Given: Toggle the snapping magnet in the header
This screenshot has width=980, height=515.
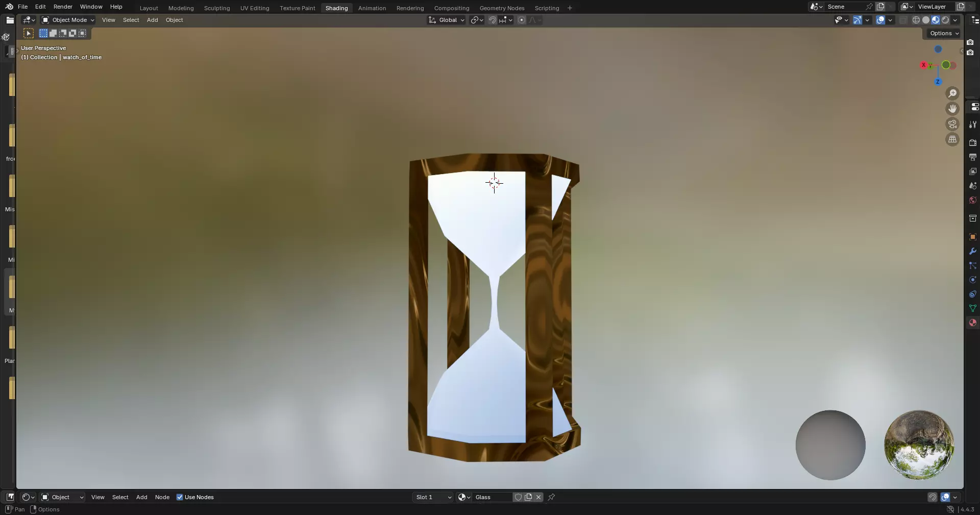Looking at the screenshot, I should click(x=493, y=20).
